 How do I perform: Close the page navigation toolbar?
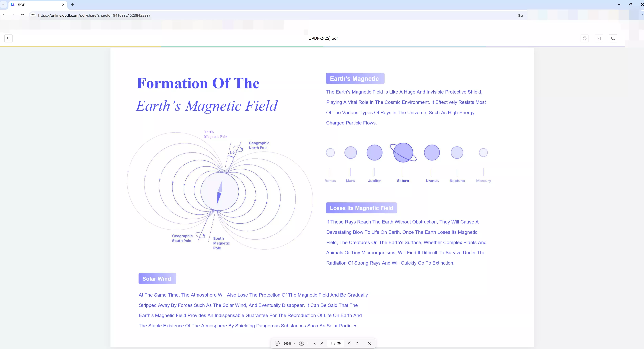pos(370,343)
